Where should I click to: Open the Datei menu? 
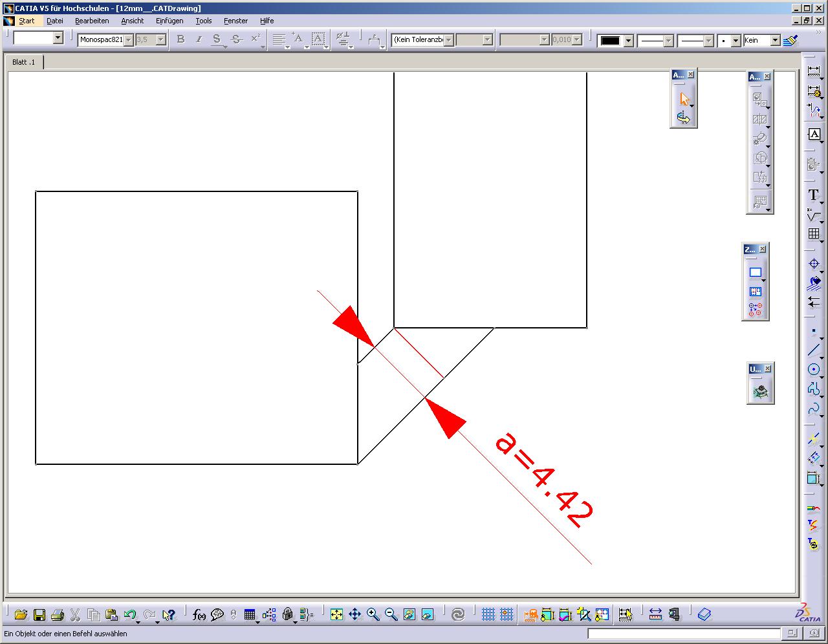pyautogui.click(x=55, y=21)
